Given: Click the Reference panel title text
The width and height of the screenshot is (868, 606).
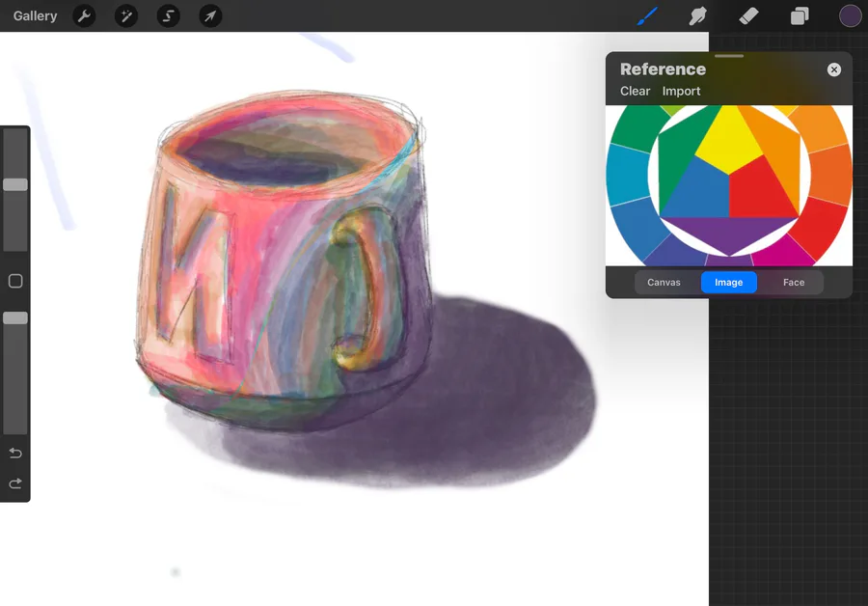Looking at the screenshot, I should pyautogui.click(x=663, y=69).
